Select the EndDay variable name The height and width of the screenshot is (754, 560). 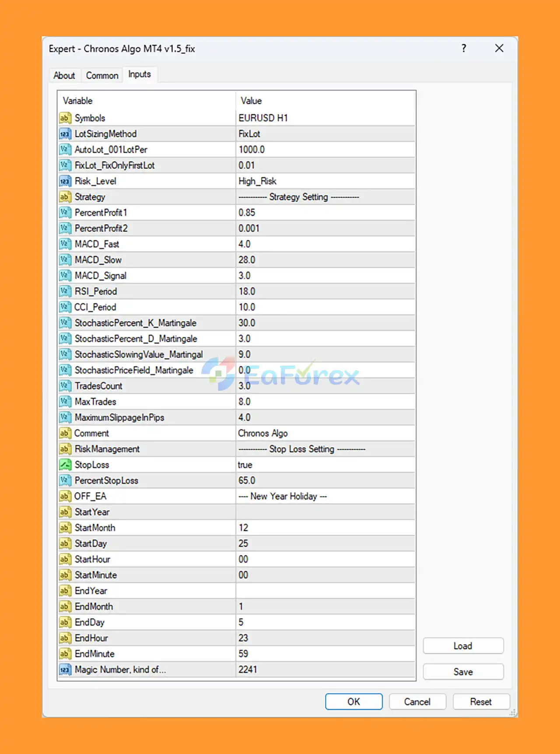click(90, 622)
